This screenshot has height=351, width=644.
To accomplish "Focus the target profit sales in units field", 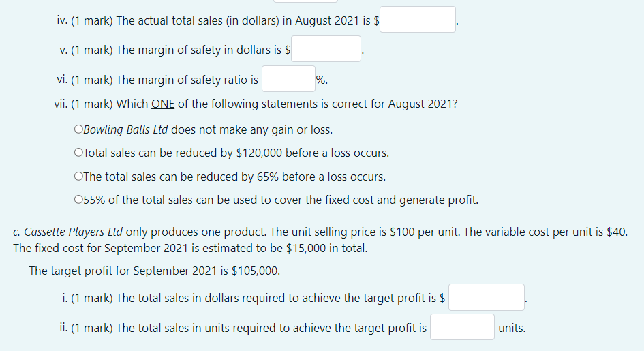I will coord(463,326).
